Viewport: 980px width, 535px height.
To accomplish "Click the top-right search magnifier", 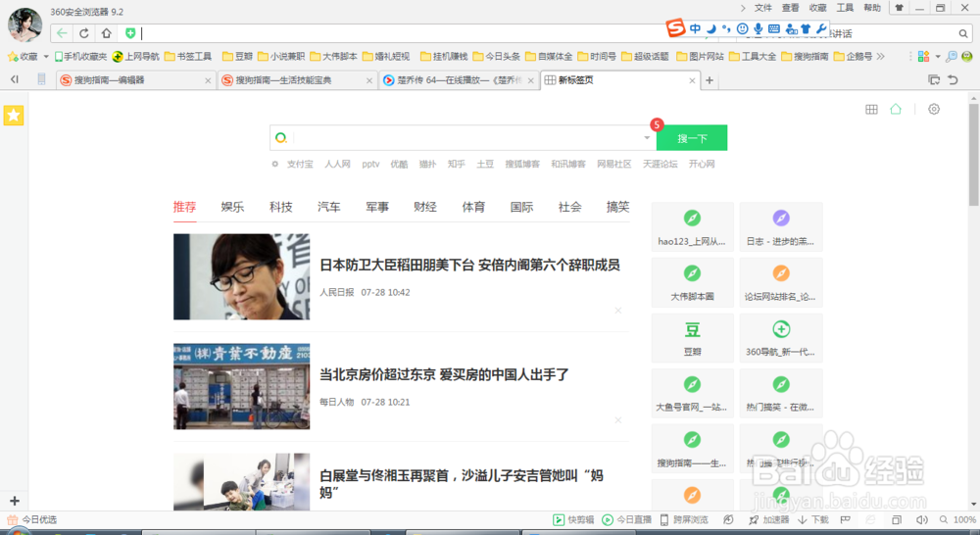I will (x=963, y=33).
